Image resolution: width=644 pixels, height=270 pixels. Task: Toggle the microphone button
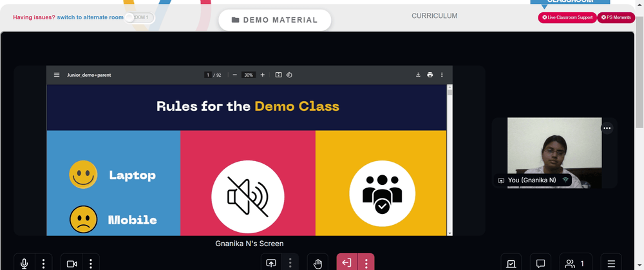(24, 264)
